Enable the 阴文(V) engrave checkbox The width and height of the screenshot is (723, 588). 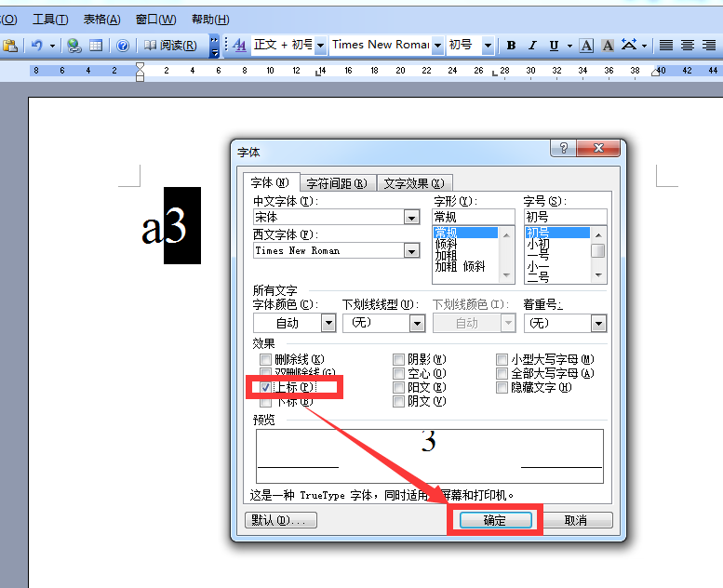click(398, 401)
